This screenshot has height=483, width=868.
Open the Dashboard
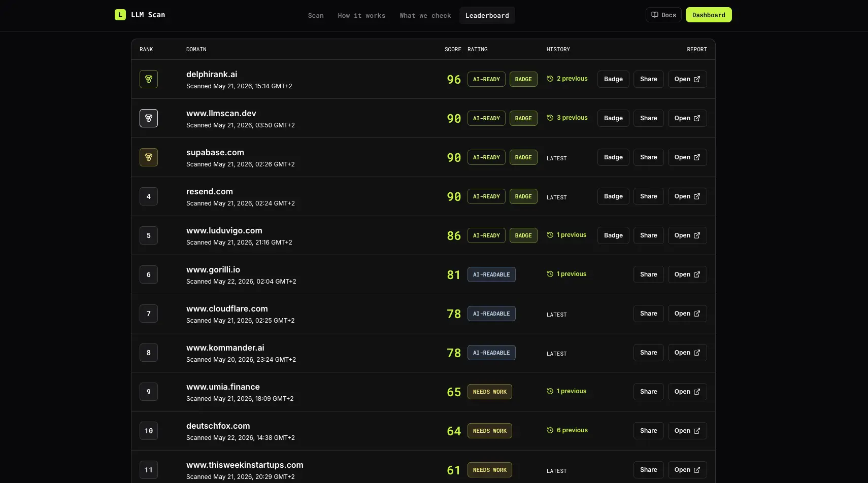pyautogui.click(x=709, y=15)
